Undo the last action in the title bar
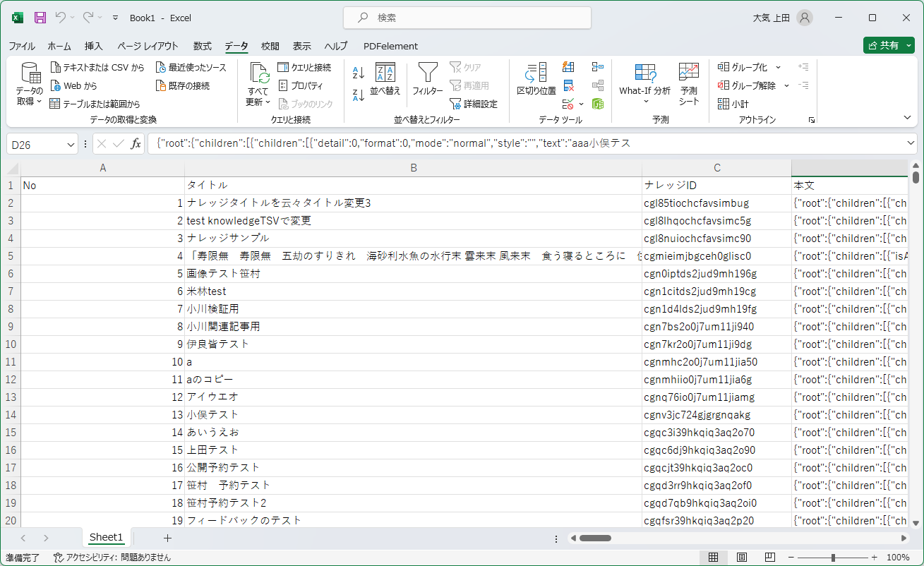 (x=61, y=18)
